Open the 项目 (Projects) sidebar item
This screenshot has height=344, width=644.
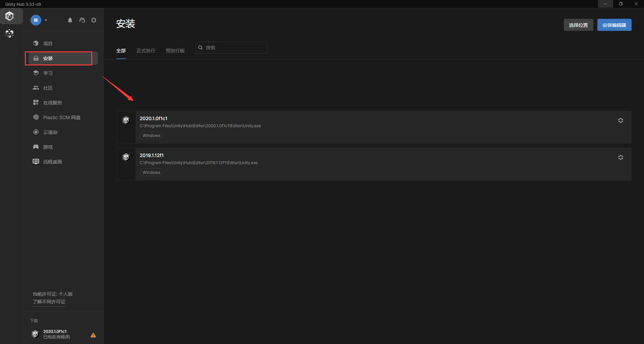coord(48,44)
